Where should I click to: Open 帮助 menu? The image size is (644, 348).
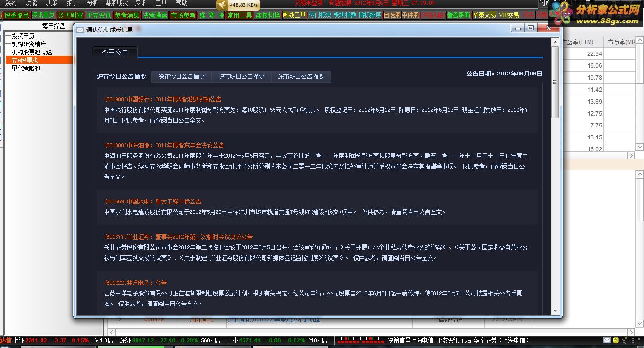tap(182, 3)
